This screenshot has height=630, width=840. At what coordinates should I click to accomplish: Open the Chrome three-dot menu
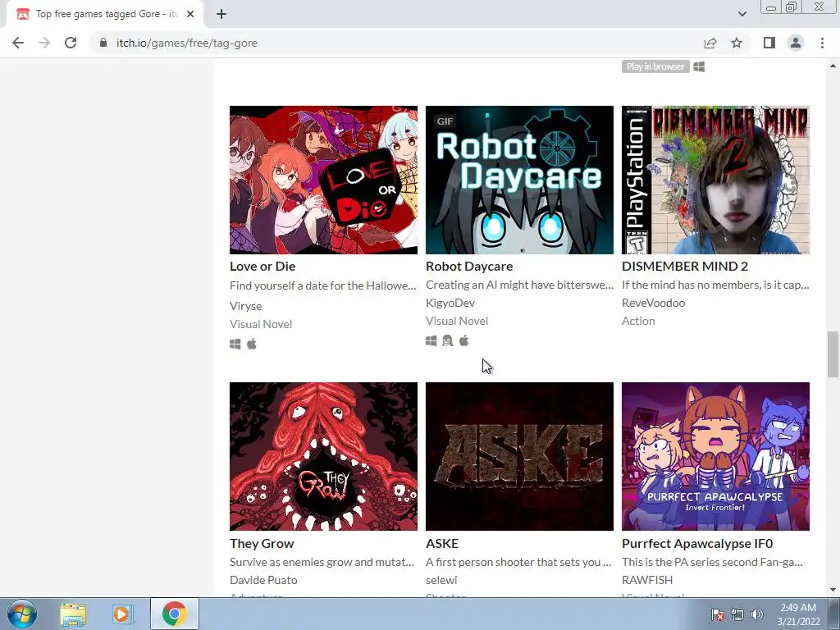822,43
